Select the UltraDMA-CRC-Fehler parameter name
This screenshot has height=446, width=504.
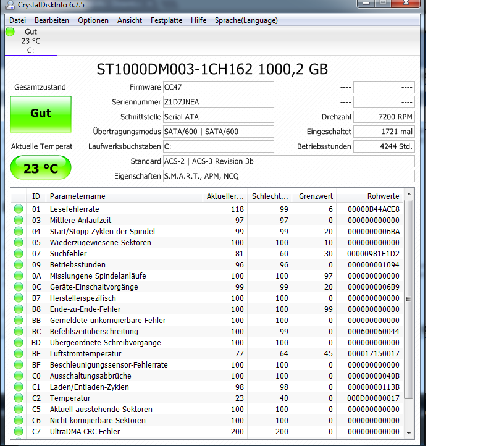(x=85, y=432)
